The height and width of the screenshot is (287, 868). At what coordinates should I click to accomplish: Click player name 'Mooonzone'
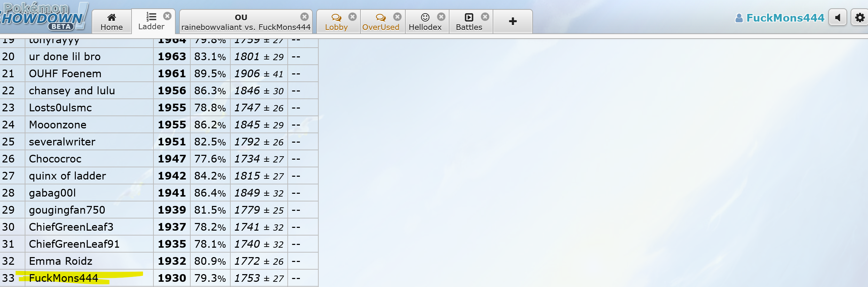(58, 125)
